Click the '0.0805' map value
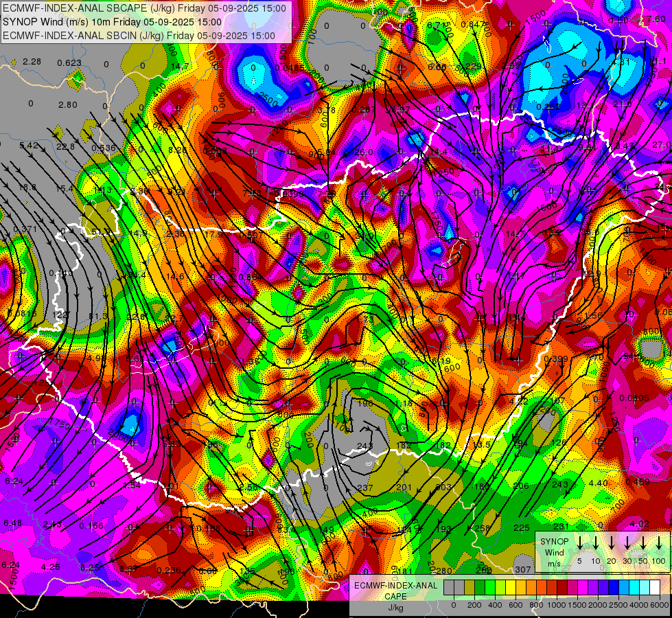The width and height of the screenshot is (672, 618). coord(635,398)
